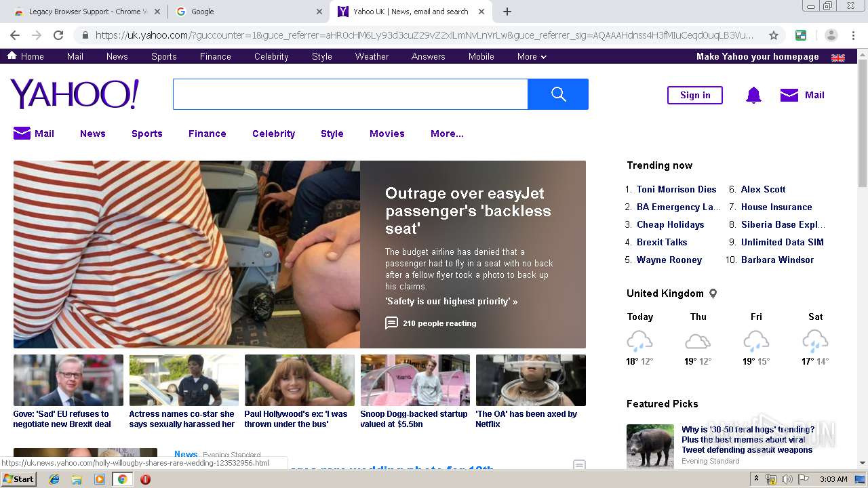
Task: Click the Sign in button
Action: 695,95
